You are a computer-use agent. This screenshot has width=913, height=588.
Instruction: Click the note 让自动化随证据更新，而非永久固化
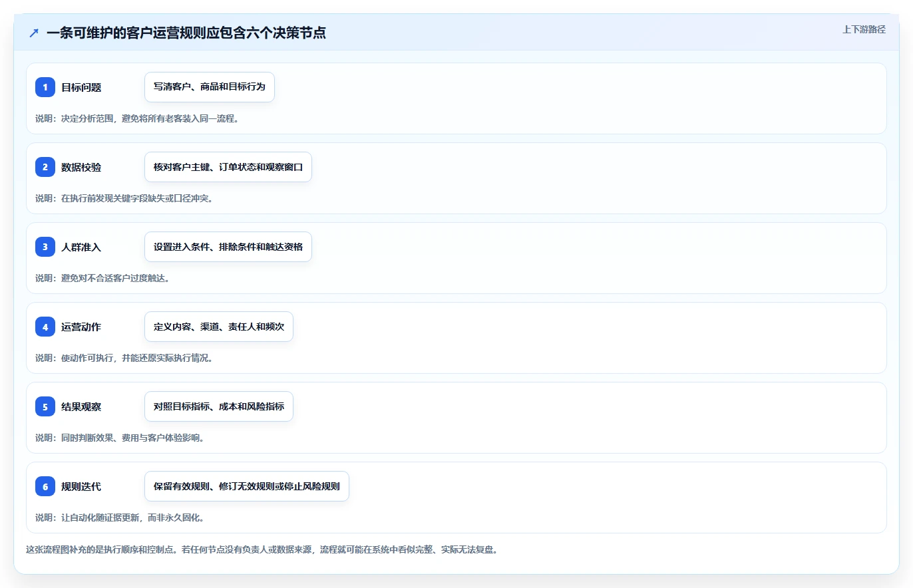pyautogui.click(x=132, y=517)
